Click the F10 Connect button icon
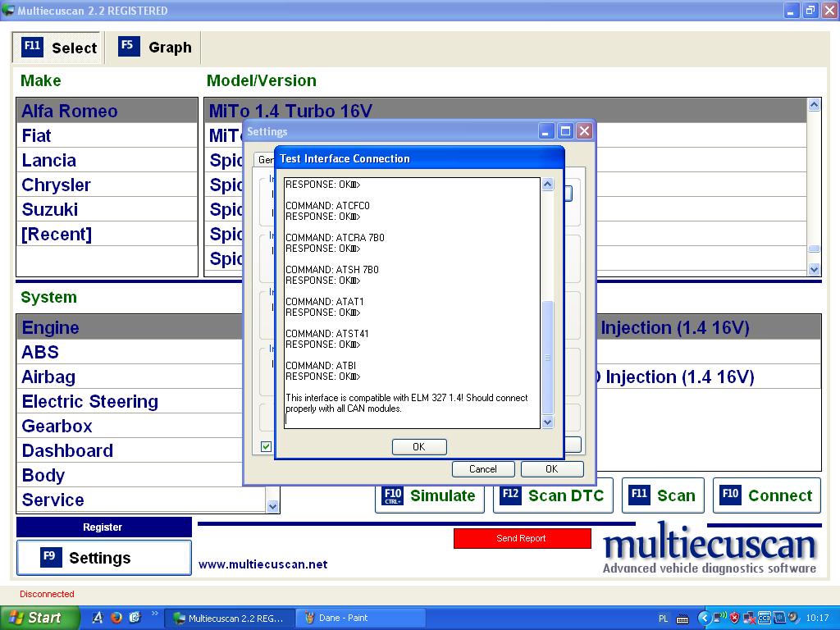 [x=730, y=495]
